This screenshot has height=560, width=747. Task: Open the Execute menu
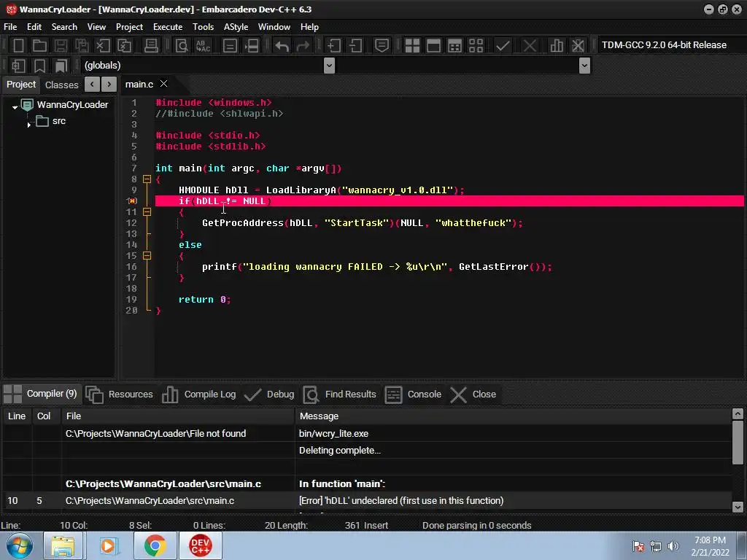(x=168, y=27)
